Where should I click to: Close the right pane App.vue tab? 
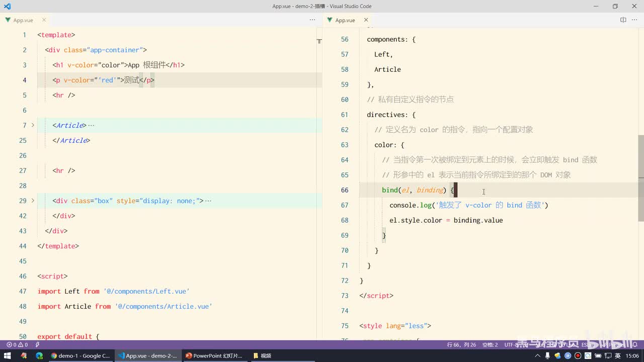pos(366,20)
